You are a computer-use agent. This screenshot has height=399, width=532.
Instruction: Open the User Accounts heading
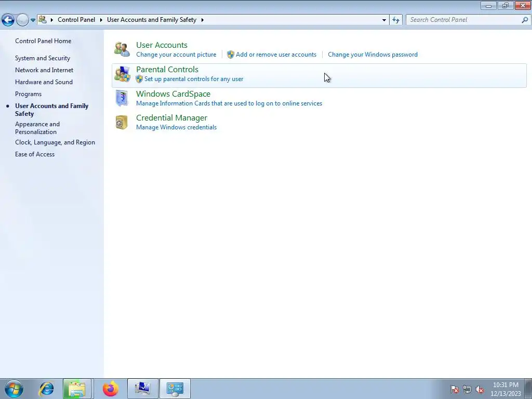pyautogui.click(x=162, y=45)
